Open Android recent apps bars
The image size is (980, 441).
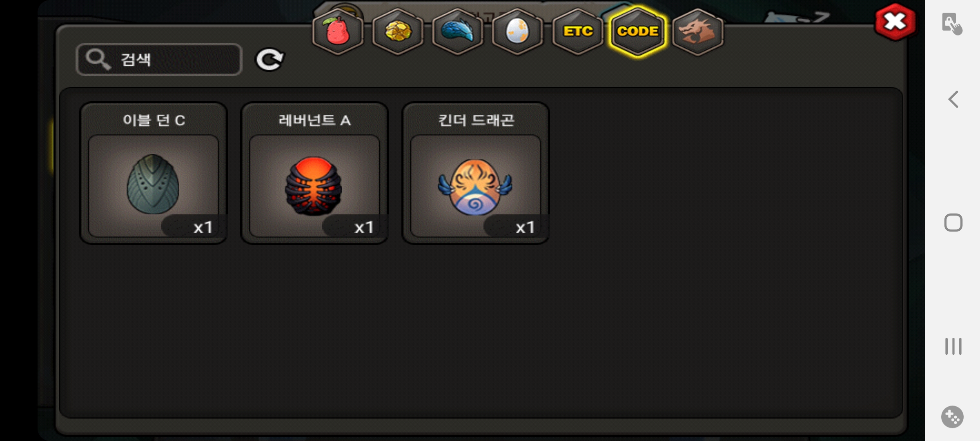click(953, 346)
